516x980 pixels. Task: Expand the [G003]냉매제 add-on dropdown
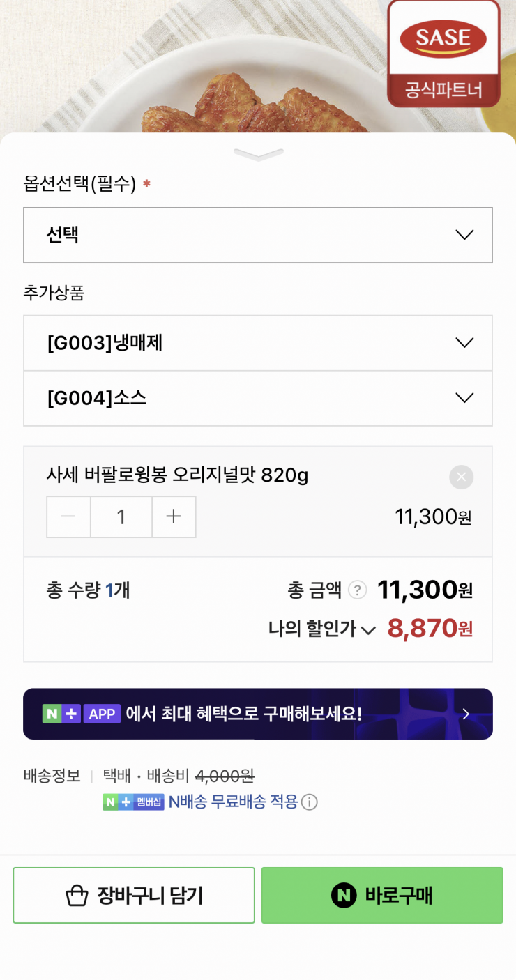point(258,342)
